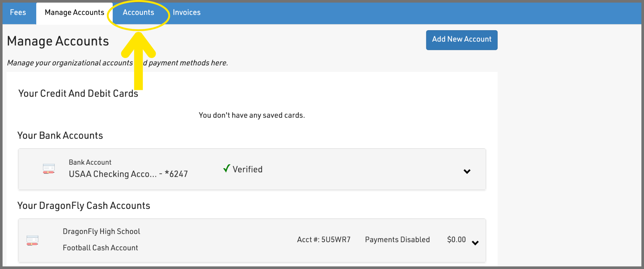Click the Football Cash Account label
Viewport: 644px width, 269px height.
[x=100, y=248]
